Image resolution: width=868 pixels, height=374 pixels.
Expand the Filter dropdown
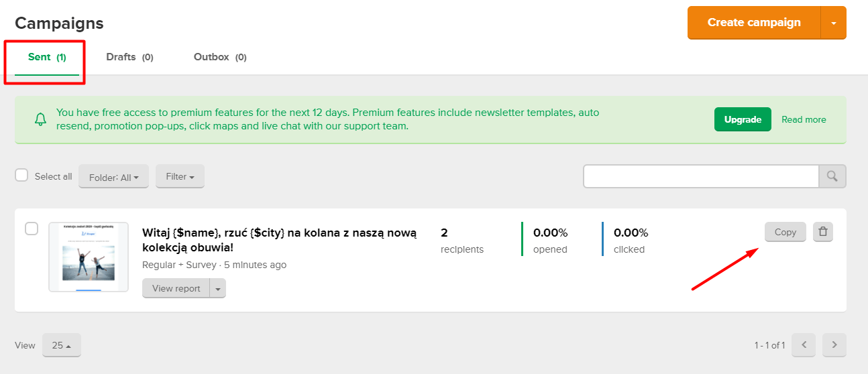tap(180, 176)
